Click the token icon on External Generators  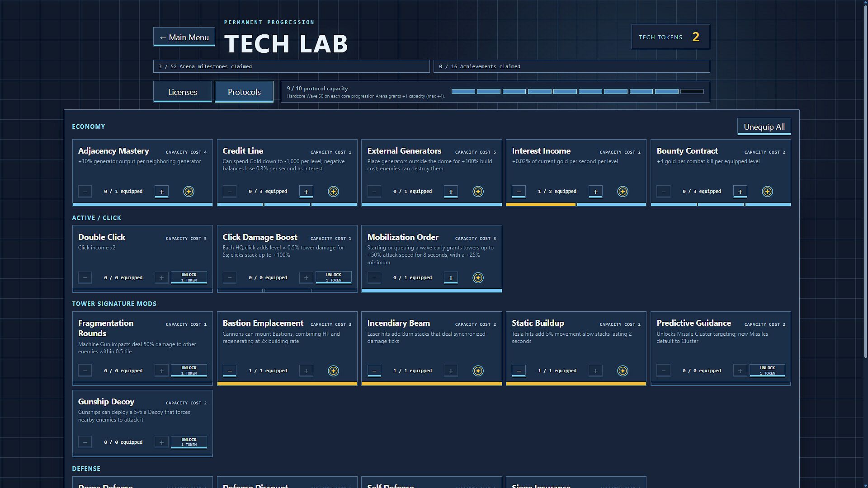point(478,192)
